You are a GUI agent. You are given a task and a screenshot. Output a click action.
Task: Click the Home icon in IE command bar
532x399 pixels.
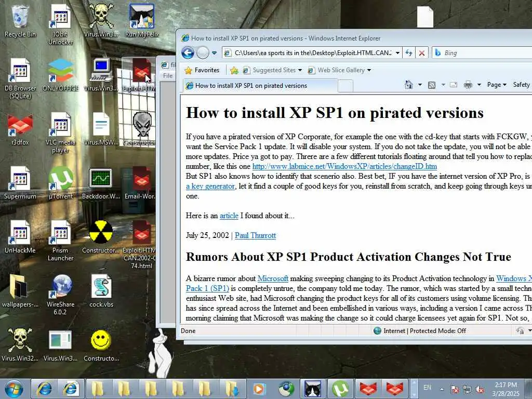[x=409, y=85]
